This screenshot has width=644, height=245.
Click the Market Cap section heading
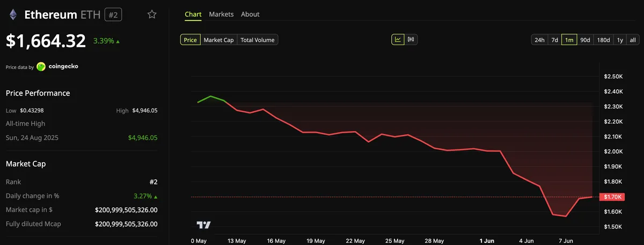pos(26,163)
